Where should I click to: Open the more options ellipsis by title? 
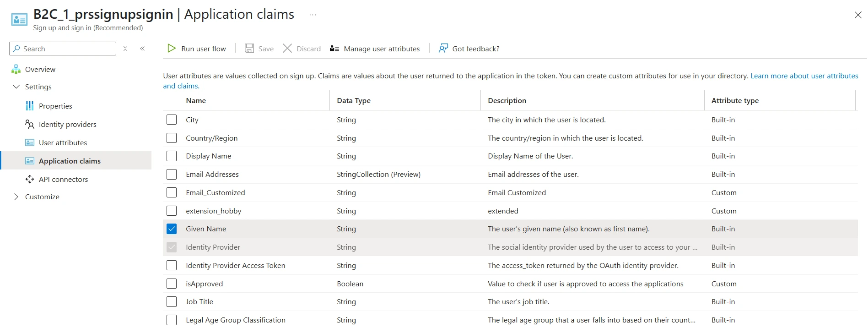[x=313, y=15]
